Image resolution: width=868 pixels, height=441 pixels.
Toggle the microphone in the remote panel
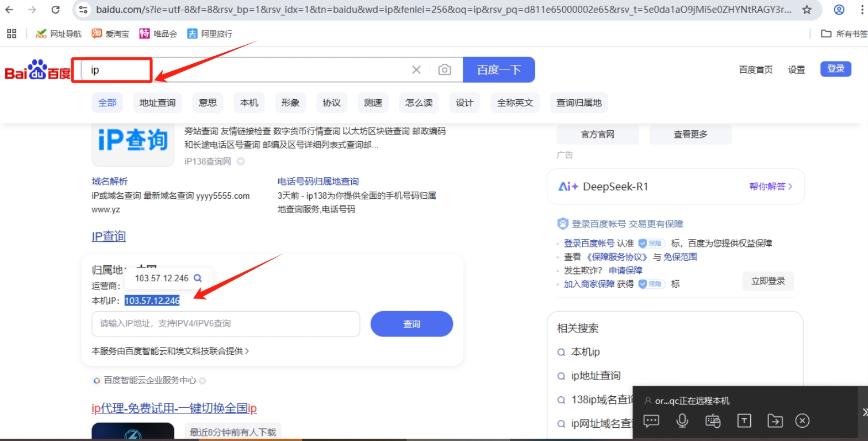click(x=682, y=421)
